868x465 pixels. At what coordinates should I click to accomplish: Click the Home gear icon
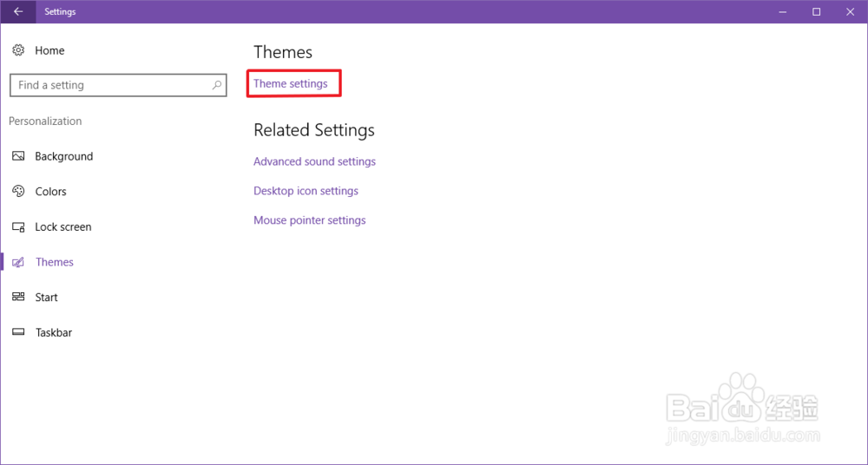pyautogui.click(x=18, y=50)
